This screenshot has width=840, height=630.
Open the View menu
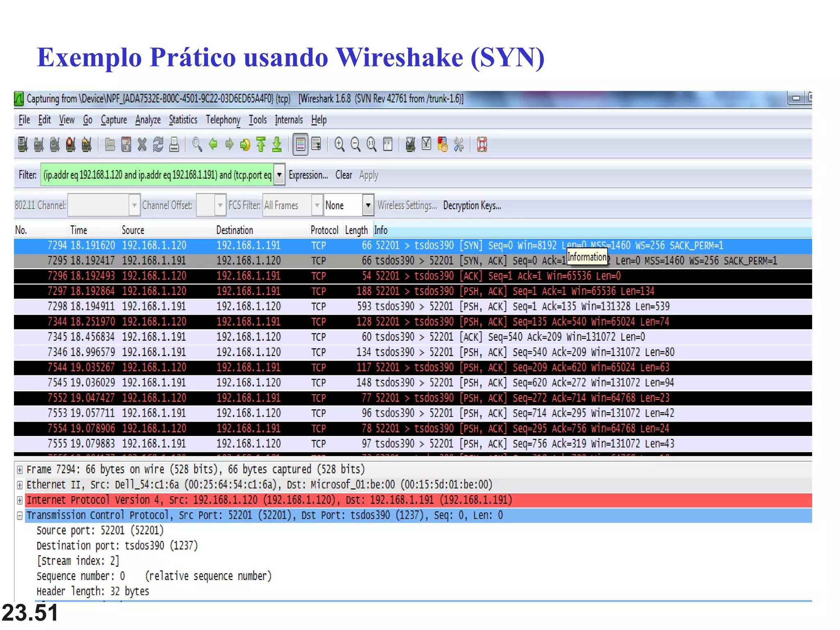[x=66, y=120]
